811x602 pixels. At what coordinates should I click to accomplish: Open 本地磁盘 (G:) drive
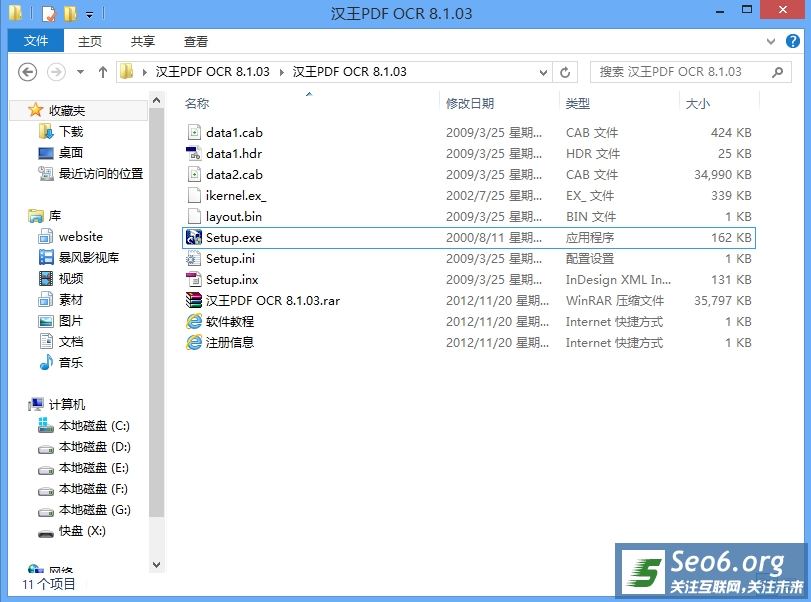pos(95,510)
